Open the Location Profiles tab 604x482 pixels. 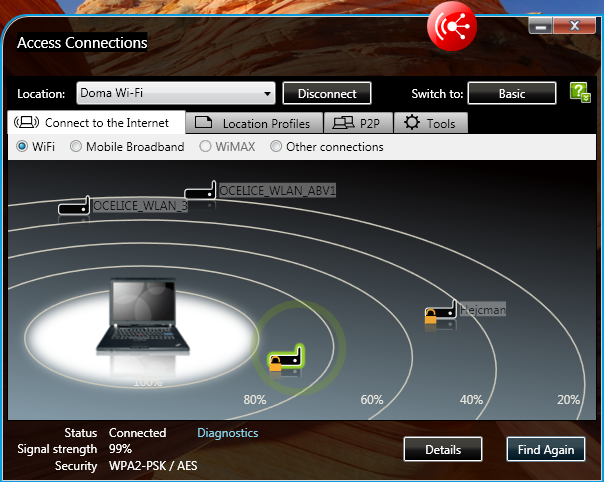257,123
